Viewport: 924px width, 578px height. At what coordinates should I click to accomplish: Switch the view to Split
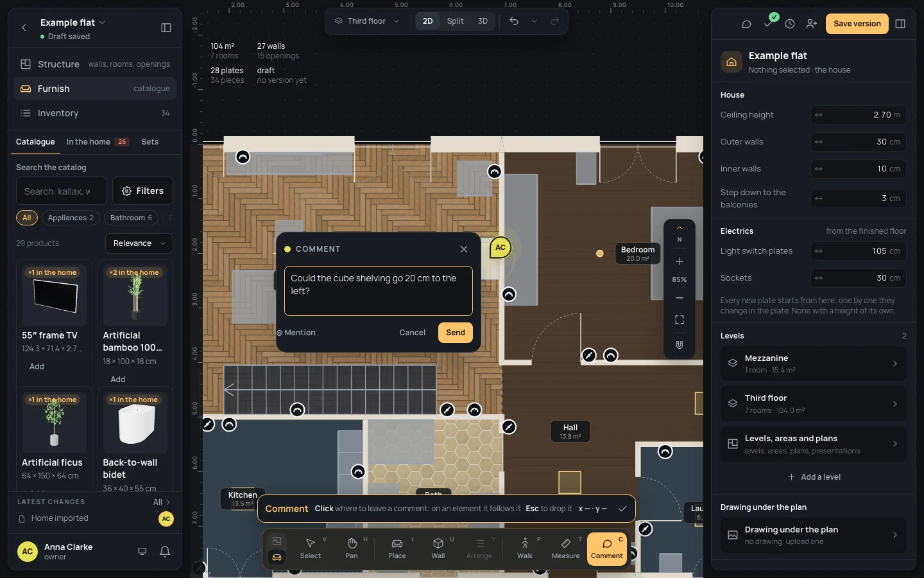pyautogui.click(x=455, y=21)
